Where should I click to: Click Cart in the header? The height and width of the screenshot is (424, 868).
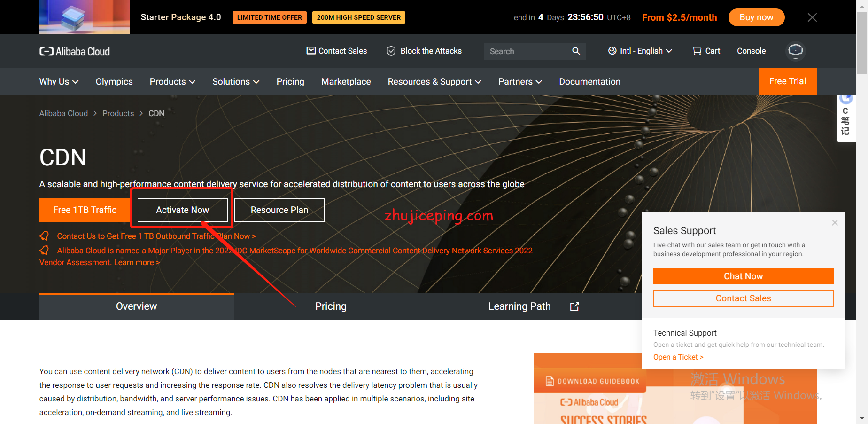tap(706, 51)
